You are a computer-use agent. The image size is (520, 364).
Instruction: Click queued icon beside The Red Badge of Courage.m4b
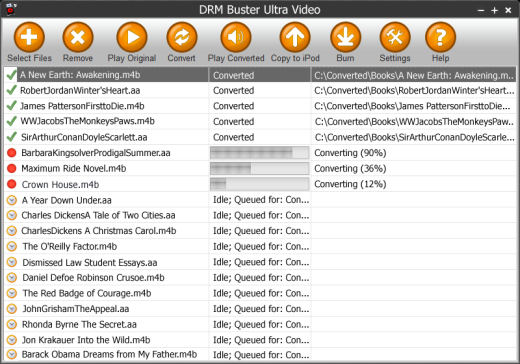click(x=12, y=293)
